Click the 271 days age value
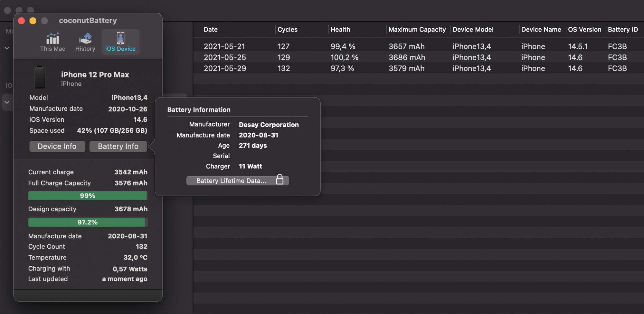The image size is (644, 314). [x=253, y=146]
